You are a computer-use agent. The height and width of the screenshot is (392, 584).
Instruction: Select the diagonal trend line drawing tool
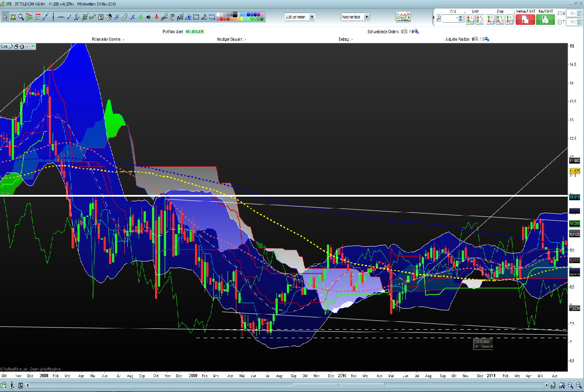(46, 17)
